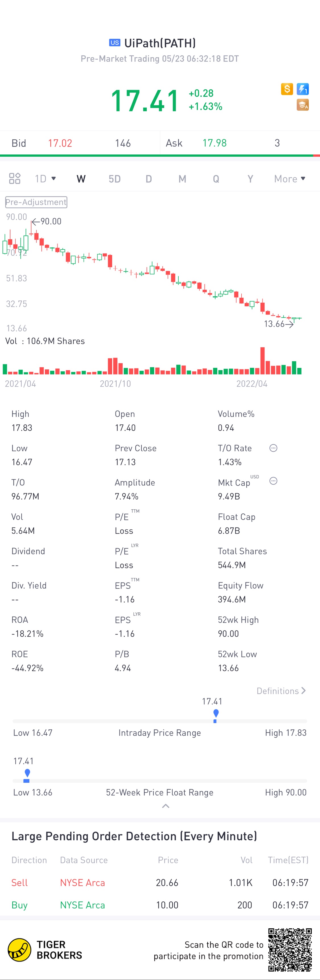This screenshot has width=320, height=980.
Task: Tap the US market flag badge
Action: tap(115, 43)
